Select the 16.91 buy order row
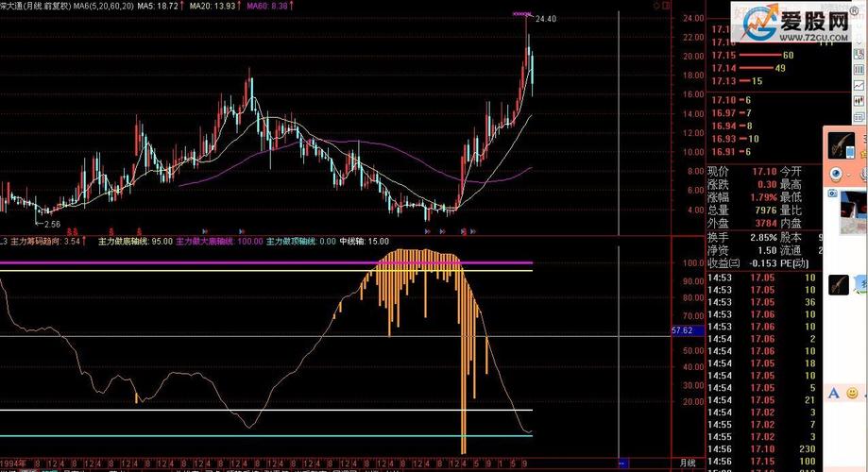Viewport: 868px width, 472px height. click(731, 152)
